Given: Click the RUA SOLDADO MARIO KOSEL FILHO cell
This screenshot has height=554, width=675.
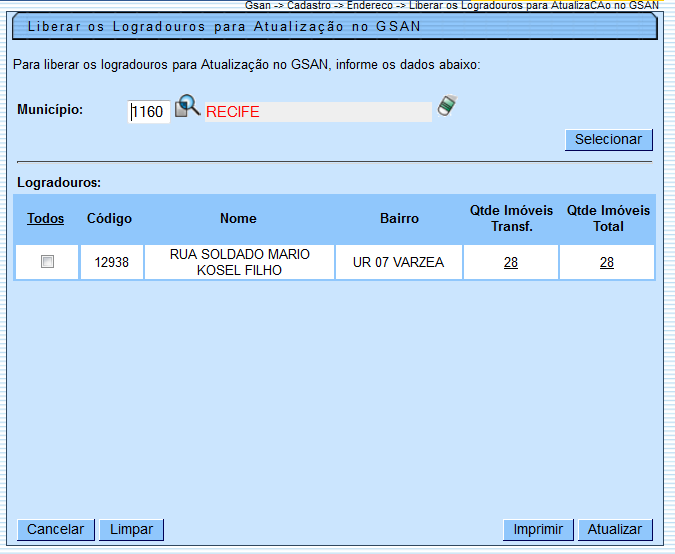Looking at the screenshot, I should 239,262.
